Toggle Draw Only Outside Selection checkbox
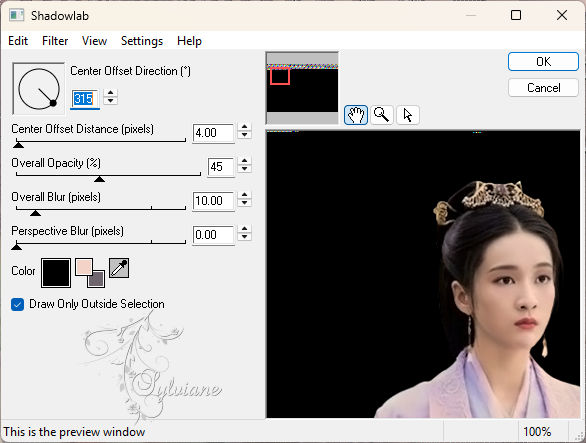Screen dimensions: 586x443 (18, 304)
